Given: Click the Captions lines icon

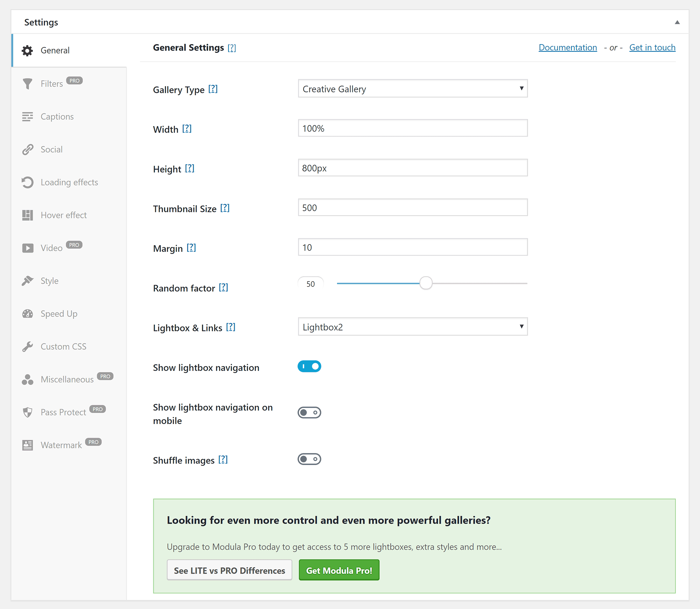Looking at the screenshot, I should 27,117.
